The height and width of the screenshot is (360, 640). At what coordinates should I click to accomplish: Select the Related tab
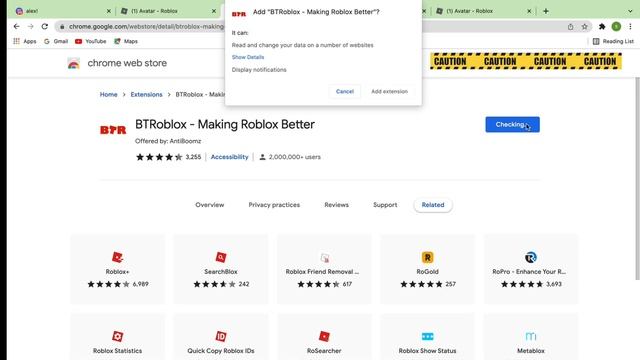click(433, 205)
